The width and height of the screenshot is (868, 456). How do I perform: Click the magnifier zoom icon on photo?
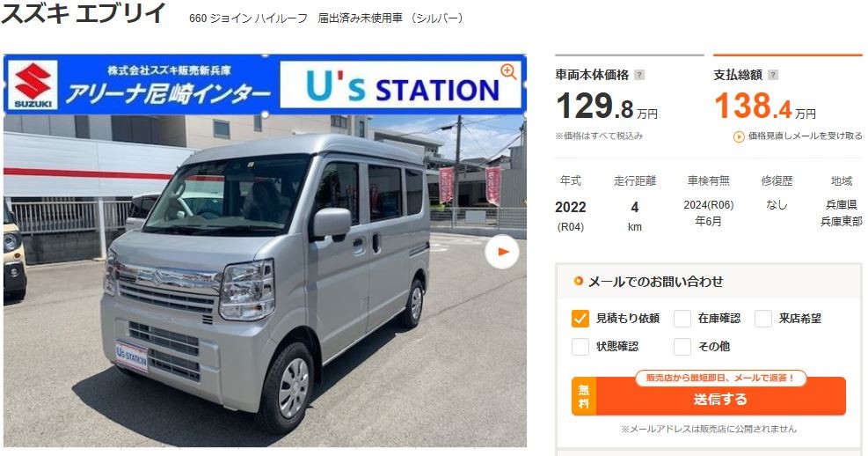coord(508,71)
